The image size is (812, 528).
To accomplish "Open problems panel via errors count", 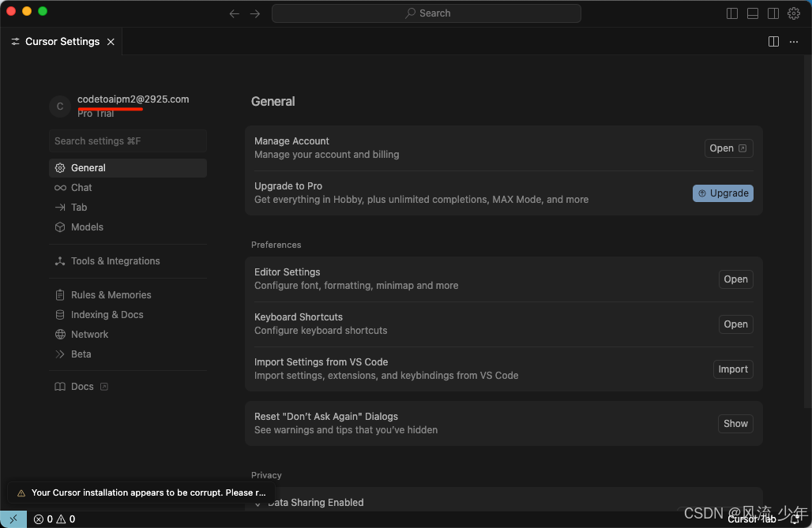I will click(x=43, y=519).
